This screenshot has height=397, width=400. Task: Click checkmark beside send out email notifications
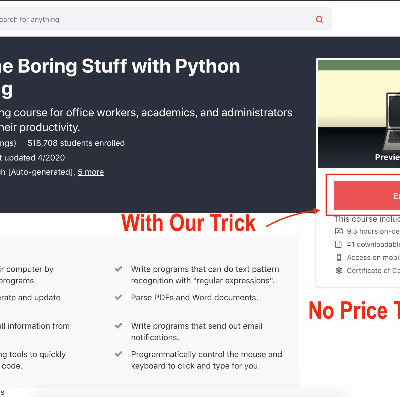118,325
